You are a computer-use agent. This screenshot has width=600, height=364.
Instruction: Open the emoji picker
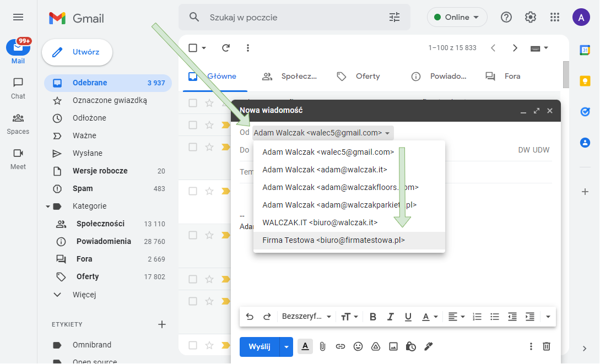point(358,346)
